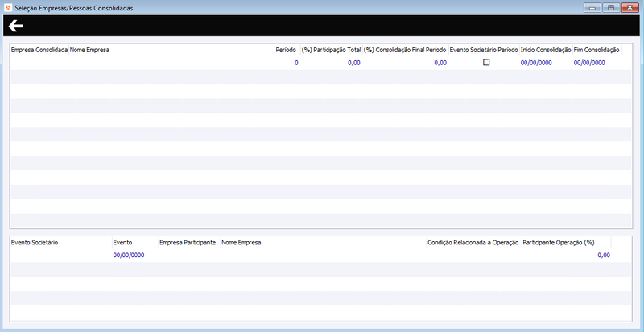644x332 pixels.
Task: Select the Nome Empresa header in top grid
Action: 89,50
